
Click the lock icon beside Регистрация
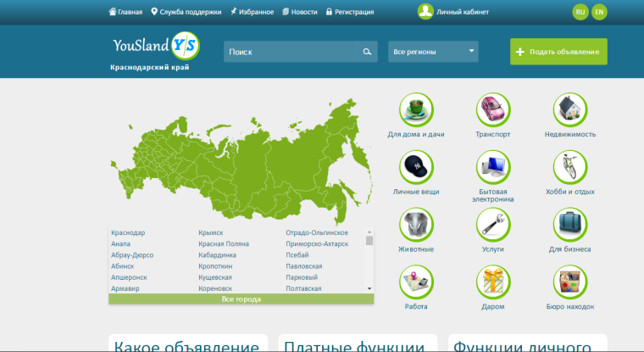329,12
